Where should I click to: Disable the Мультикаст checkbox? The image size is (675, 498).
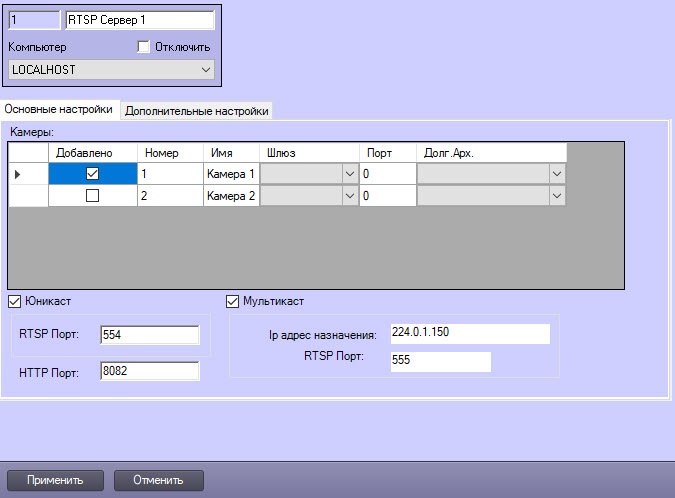[233, 301]
